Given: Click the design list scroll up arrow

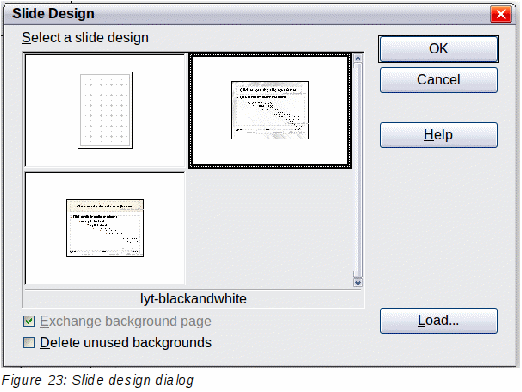Looking at the screenshot, I should point(358,59).
